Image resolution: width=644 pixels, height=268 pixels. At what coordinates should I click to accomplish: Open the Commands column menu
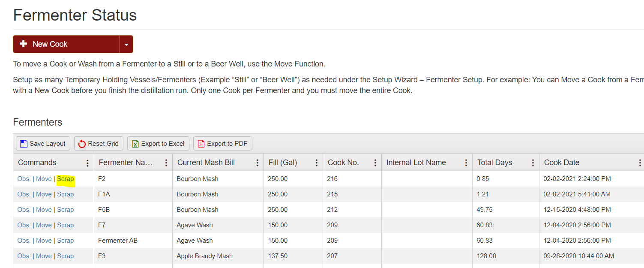point(87,163)
